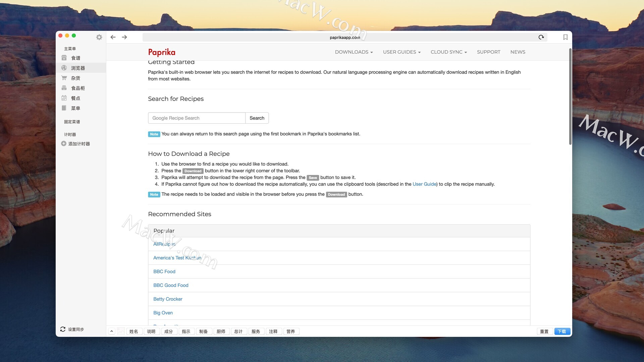Image resolution: width=644 pixels, height=362 pixels.
Task: Click the plus icon for 添加计时器
Action: [x=64, y=143]
